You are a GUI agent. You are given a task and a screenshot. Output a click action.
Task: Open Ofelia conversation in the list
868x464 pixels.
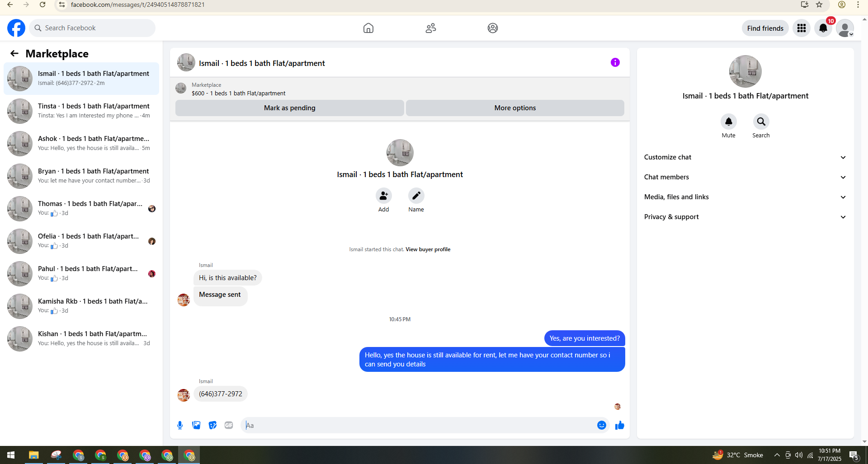tap(81, 241)
